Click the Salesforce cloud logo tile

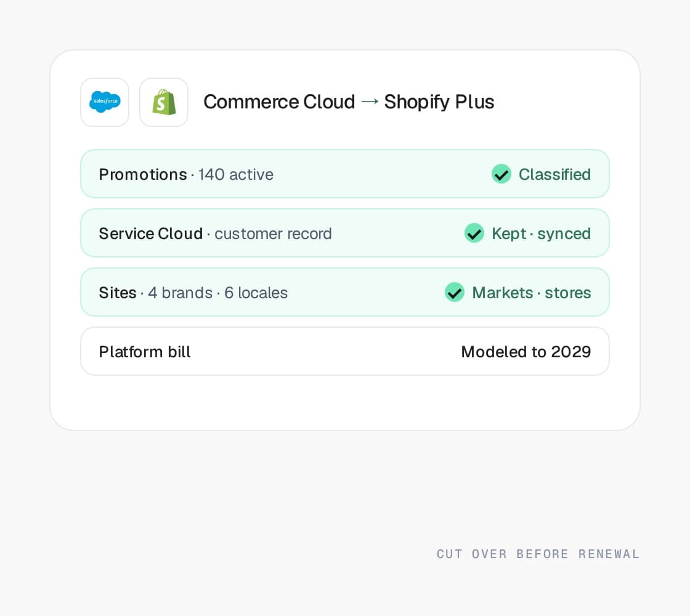[x=105, y=102]
